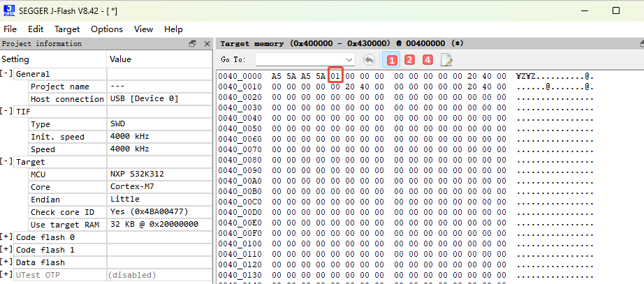Click the J-Flash application icon
644x284 pixels.
9,10
